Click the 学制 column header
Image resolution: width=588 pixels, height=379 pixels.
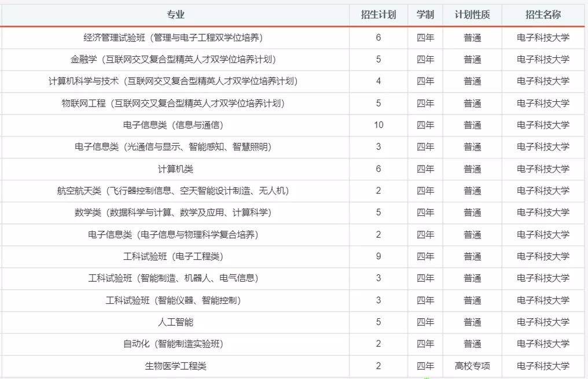click(426, 14)
